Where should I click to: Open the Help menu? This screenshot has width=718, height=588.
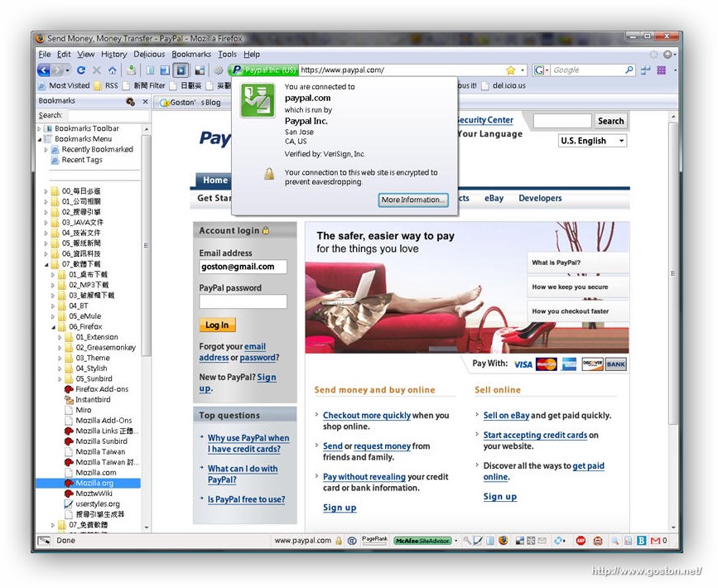tap(252, 55)
